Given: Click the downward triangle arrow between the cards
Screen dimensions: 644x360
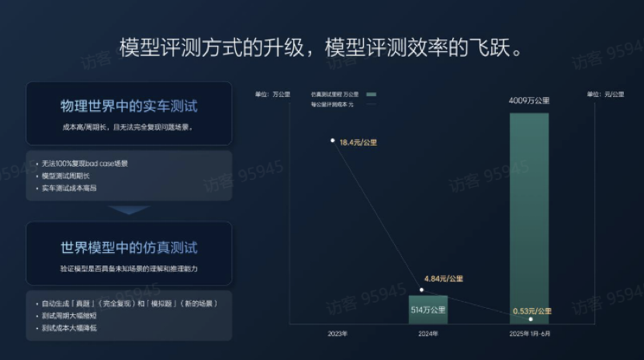Looking at the screenshot, I should tap(129, 210).
